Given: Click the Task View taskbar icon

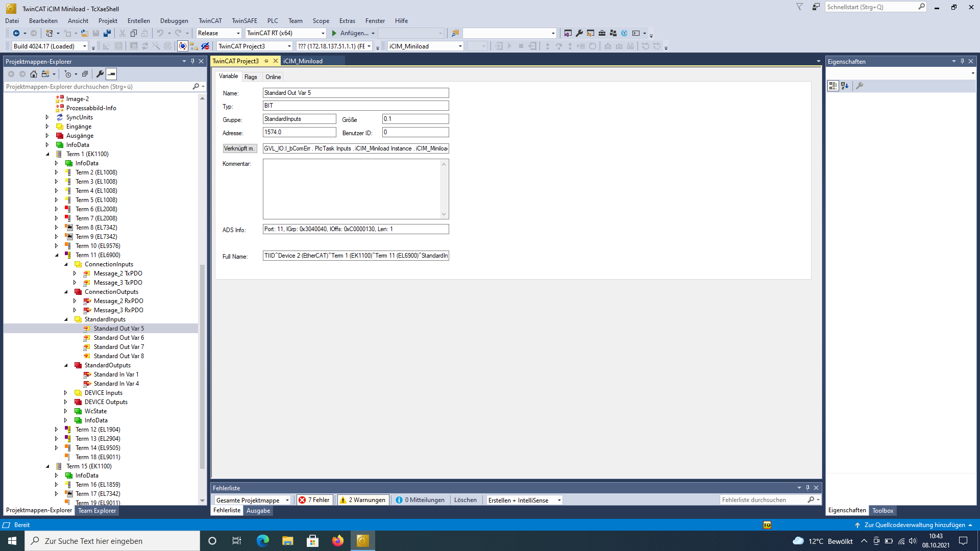Looking at the screenshot, I should click(x=237, y=541).
